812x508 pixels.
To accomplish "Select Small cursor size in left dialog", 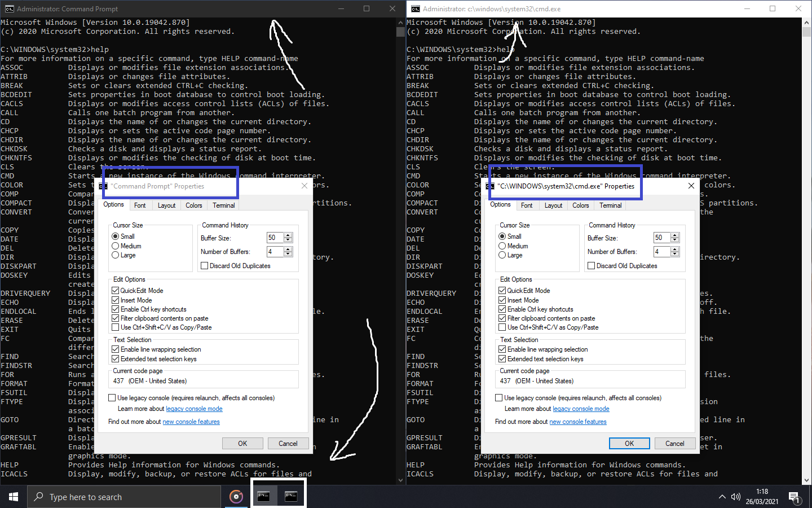I will point(116,237).
